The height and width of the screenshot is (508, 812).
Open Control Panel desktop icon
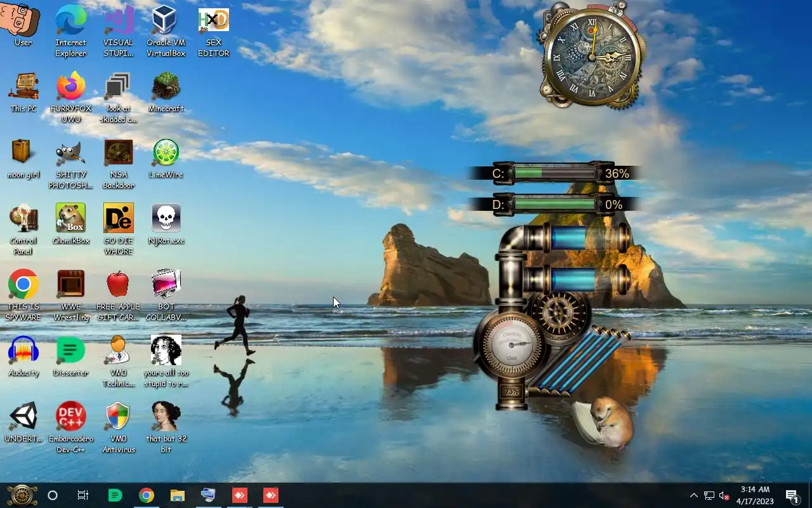[x=23, y=230]
